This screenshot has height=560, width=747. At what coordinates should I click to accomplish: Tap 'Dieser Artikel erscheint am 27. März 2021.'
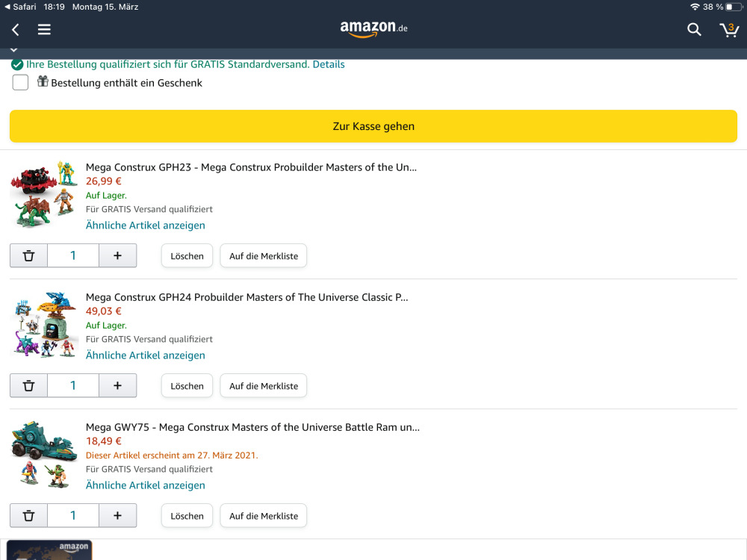pyautogui.click(x=172, y=455)
